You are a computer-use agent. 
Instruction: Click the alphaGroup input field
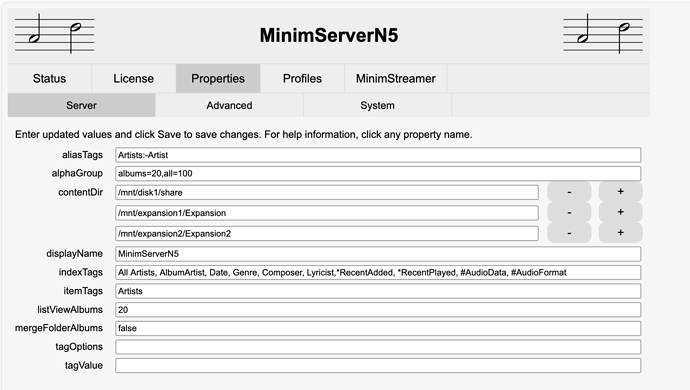tap(378, 173)
